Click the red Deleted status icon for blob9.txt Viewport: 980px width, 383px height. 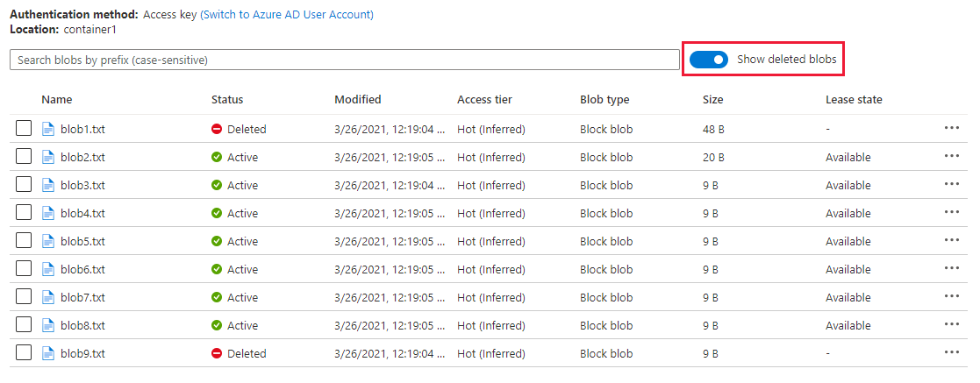pos(217,353)
